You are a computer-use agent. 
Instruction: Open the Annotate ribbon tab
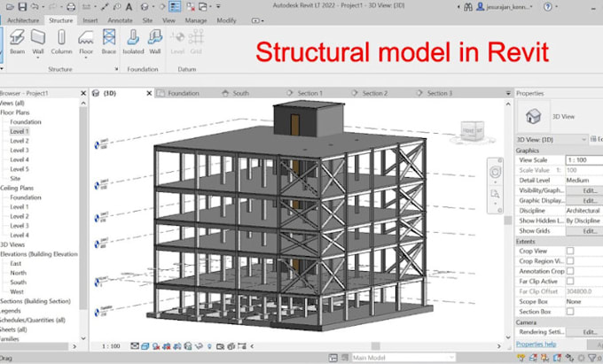(120, 20)
